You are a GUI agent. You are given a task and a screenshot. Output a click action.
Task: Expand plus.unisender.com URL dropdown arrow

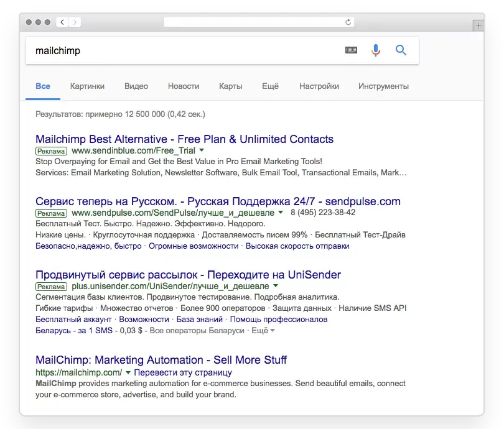[x=276, y=285]
